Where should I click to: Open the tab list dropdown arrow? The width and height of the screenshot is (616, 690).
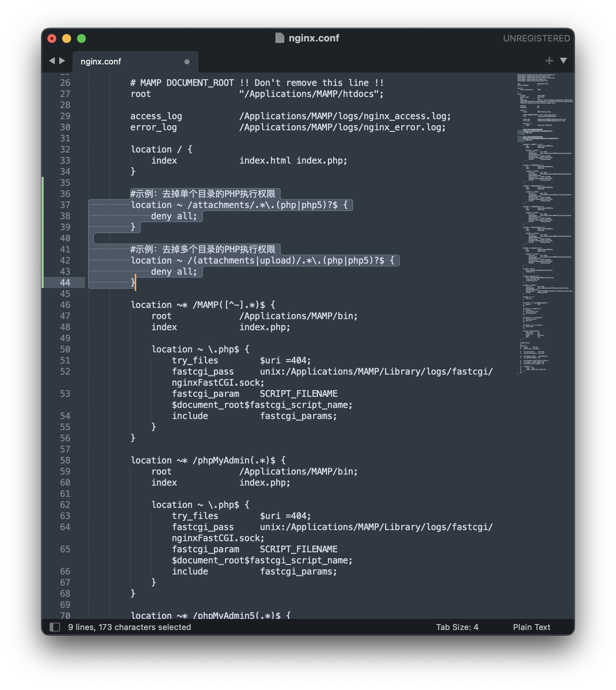pyautogui.click(x=563, y=61)
